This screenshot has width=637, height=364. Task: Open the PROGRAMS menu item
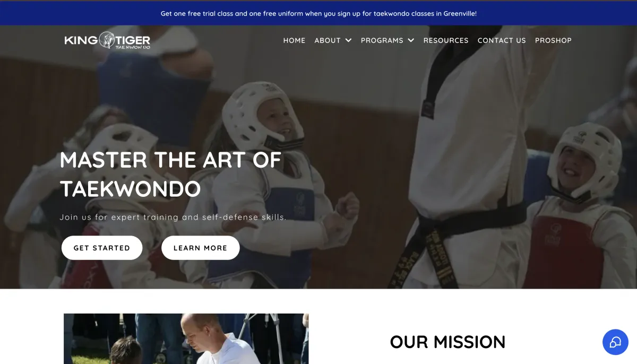382,40
